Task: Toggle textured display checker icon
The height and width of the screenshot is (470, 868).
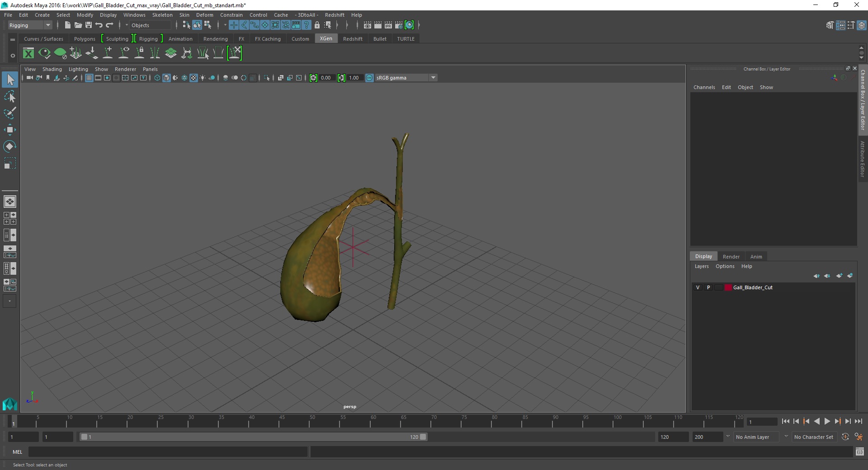Action: 193,78
